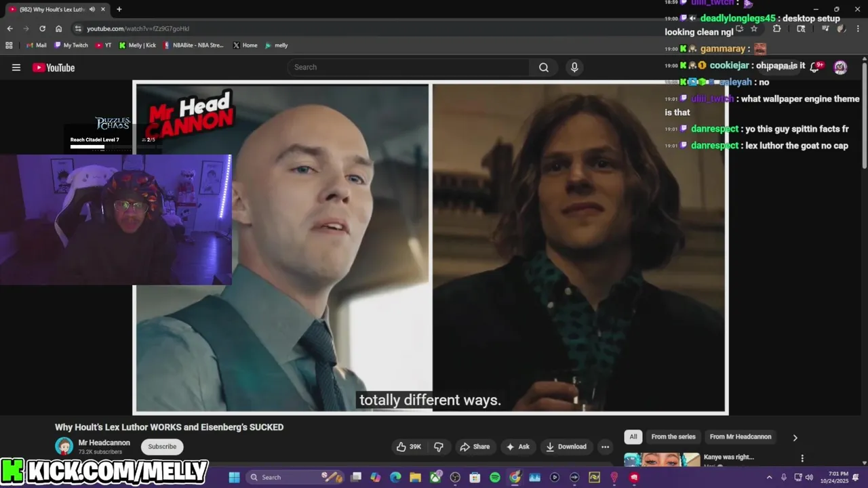The image size is (868, 488).
Task: Open the YouTube guide hamburger menu
Action: click(x=16, y=67)
